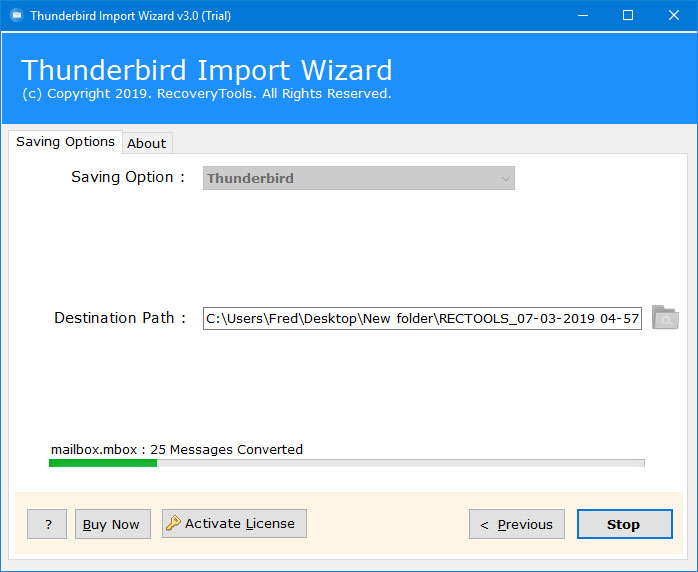This screenshot has width=698, height=572.
Task: Click the key icon on Activate License
Action: tap(173, 523)
